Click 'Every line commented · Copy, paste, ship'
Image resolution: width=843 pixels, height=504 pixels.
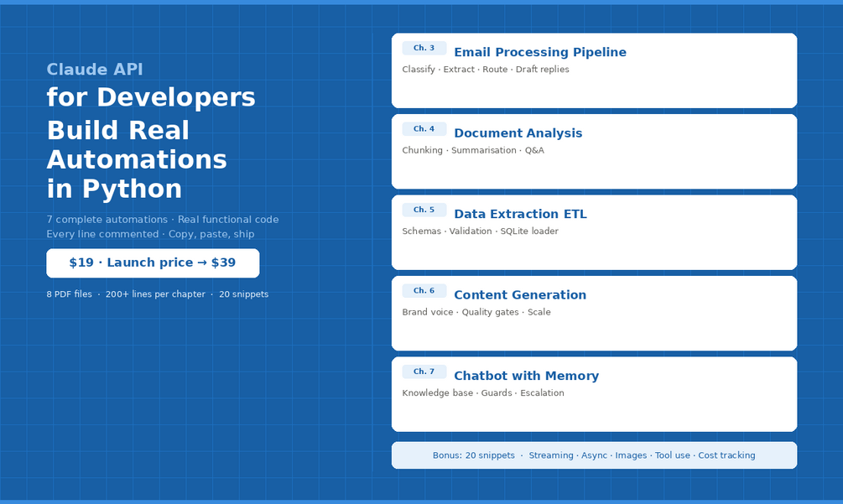pyautogui.click(x=150, y=234)
